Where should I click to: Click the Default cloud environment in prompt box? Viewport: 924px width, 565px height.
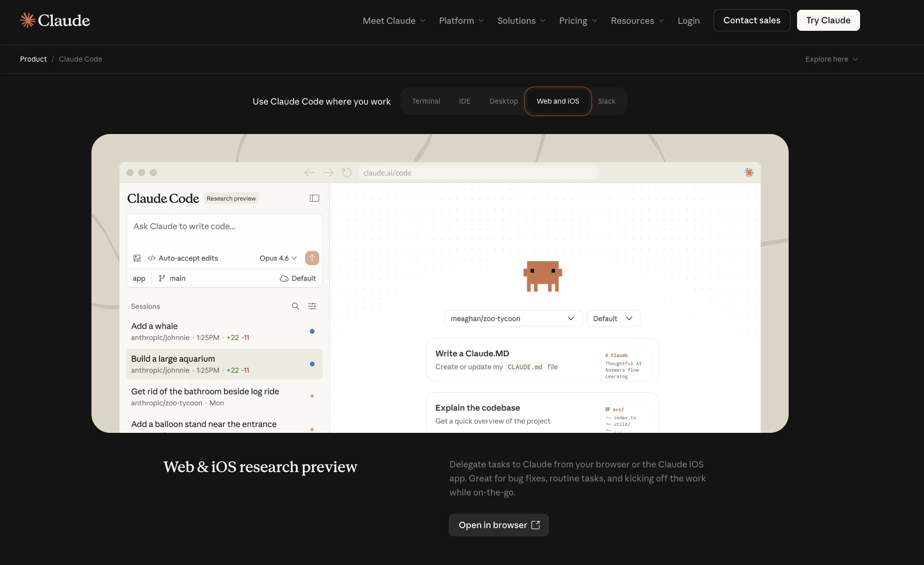coord(298,278)
